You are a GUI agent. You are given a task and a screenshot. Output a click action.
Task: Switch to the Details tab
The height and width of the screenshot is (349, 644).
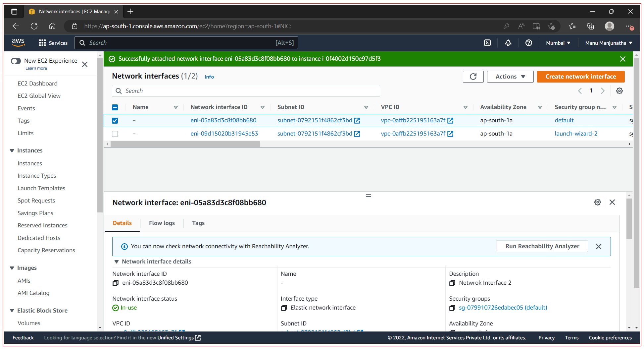tap(122, 223)
